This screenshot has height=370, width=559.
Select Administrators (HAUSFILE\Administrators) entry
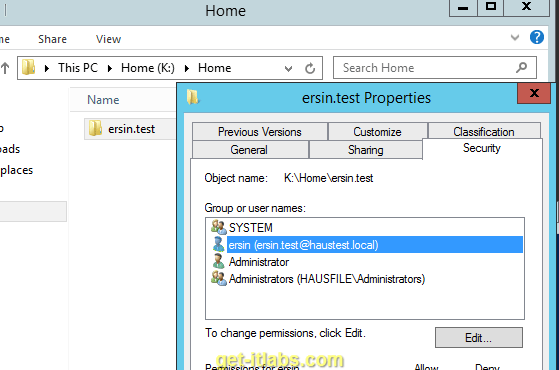click(x=327, y=279)
